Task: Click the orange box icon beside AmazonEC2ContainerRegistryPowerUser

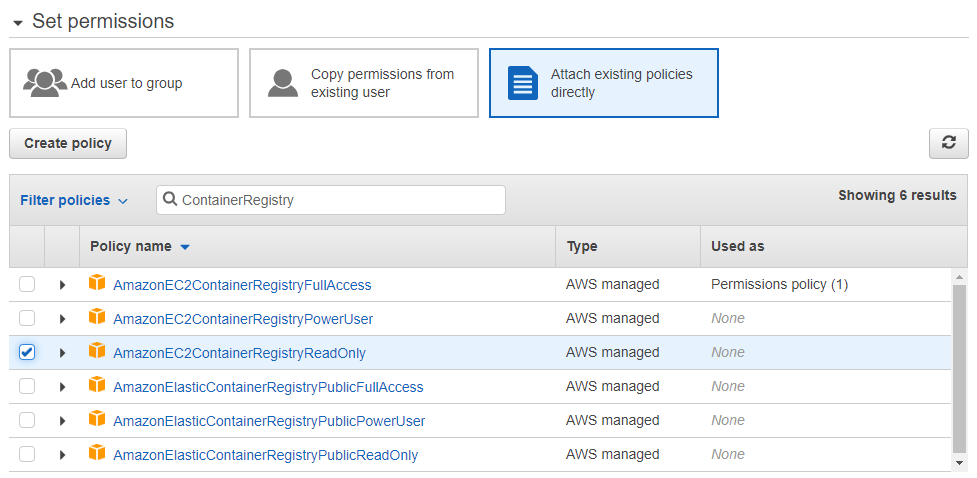Action: pyautogui.click(x=97, y=317)
